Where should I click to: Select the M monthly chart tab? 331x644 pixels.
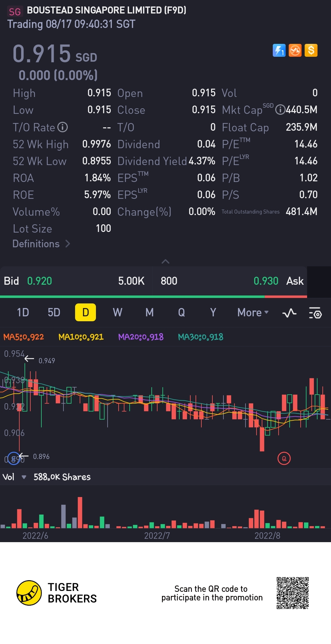150,313
